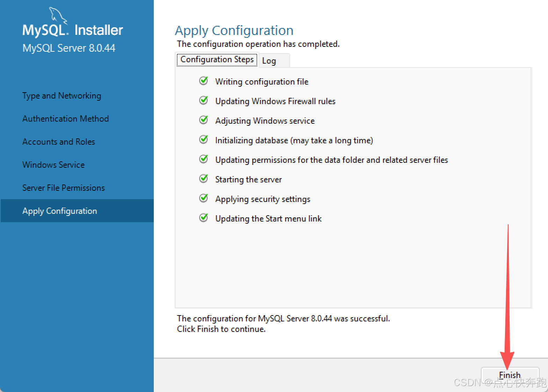This screenshot has width=548, height=392.
Task: Click the 'Updating the Start menu link' text
Action: point(268,219)
